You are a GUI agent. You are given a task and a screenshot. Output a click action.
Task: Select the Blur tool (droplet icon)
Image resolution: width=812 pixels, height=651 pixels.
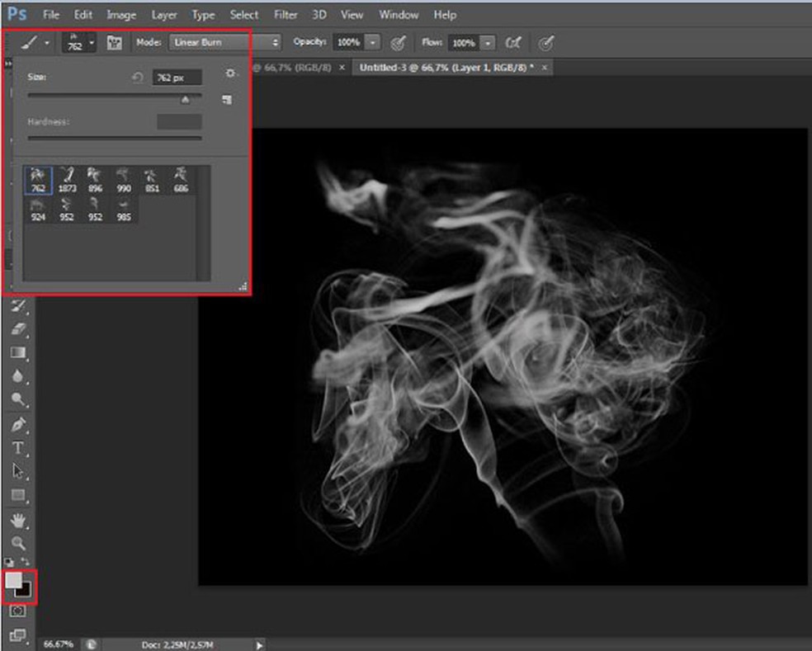point(18,376)
